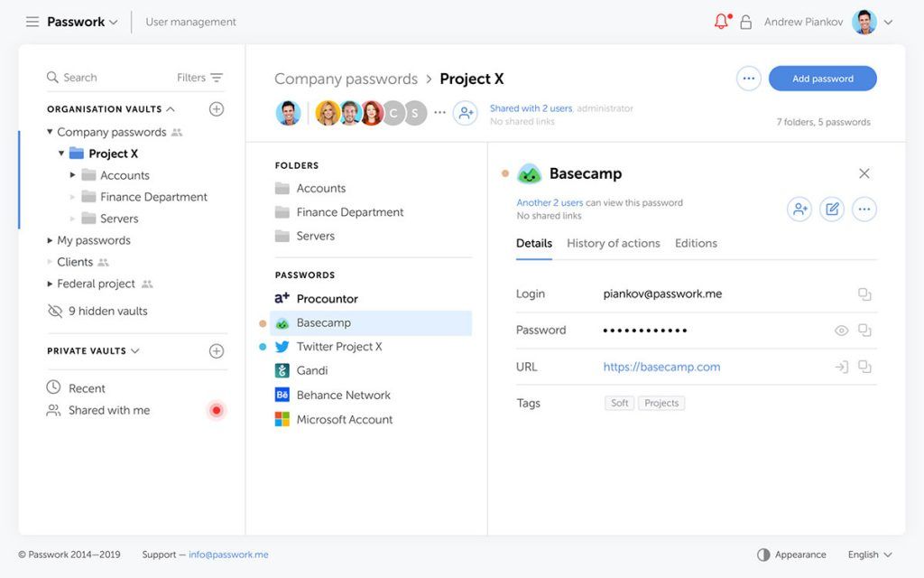This screenshot has height=578, width=924.
Task: Select Finance Department in the sidebar tree
Action: pos(153,197)
